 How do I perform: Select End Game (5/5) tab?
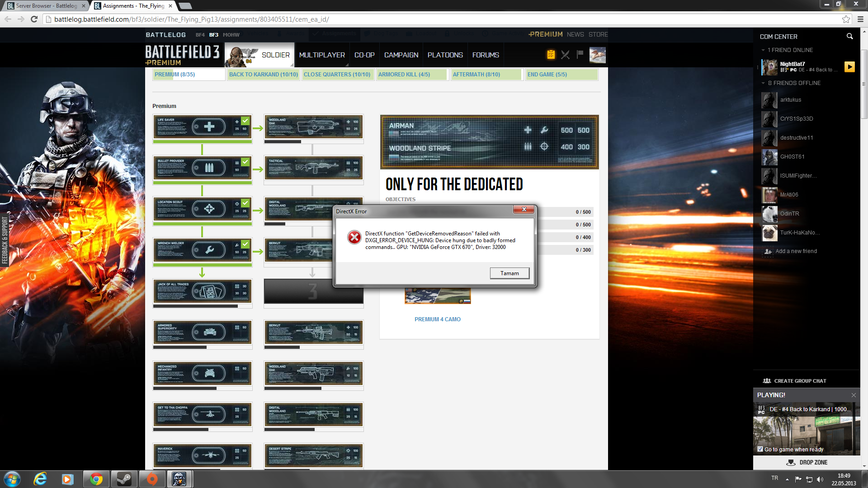[562, 75]
